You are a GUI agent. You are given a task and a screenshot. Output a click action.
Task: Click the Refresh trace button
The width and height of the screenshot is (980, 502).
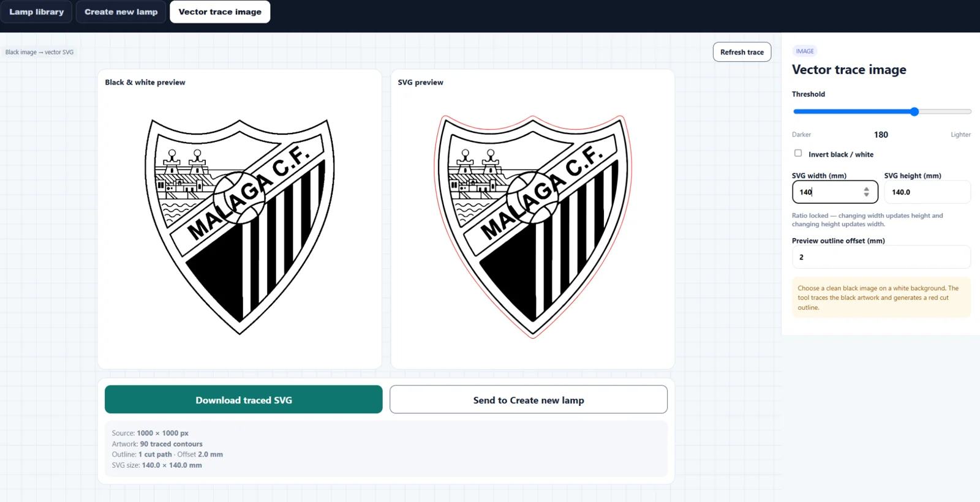pyautogui.click(x=742, y=52)
